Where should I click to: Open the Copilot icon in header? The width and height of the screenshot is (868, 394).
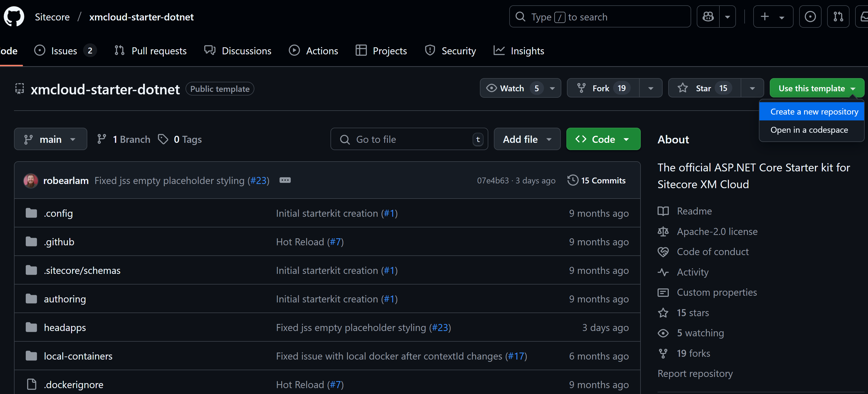708,17
